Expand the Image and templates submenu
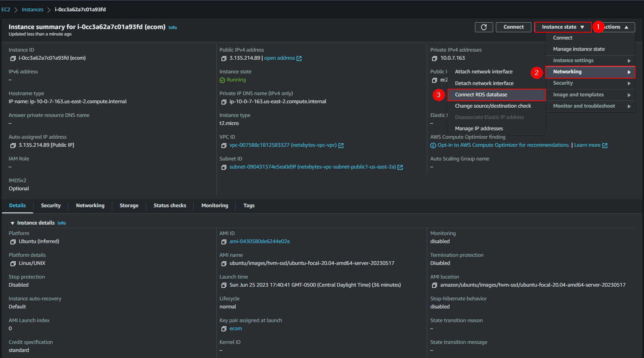The image size is (644, 358). click(590, 95)
